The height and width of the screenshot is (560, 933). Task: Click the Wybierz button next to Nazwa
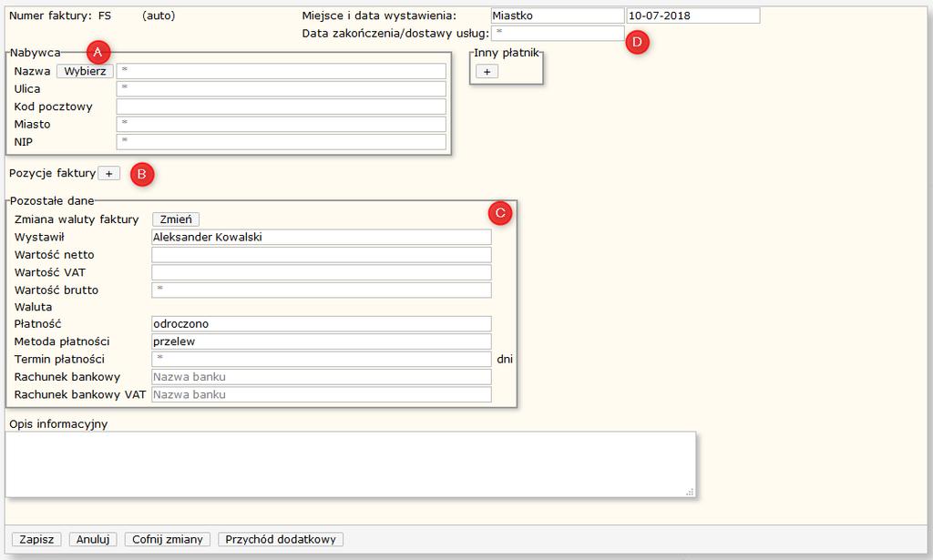[85, 71]
